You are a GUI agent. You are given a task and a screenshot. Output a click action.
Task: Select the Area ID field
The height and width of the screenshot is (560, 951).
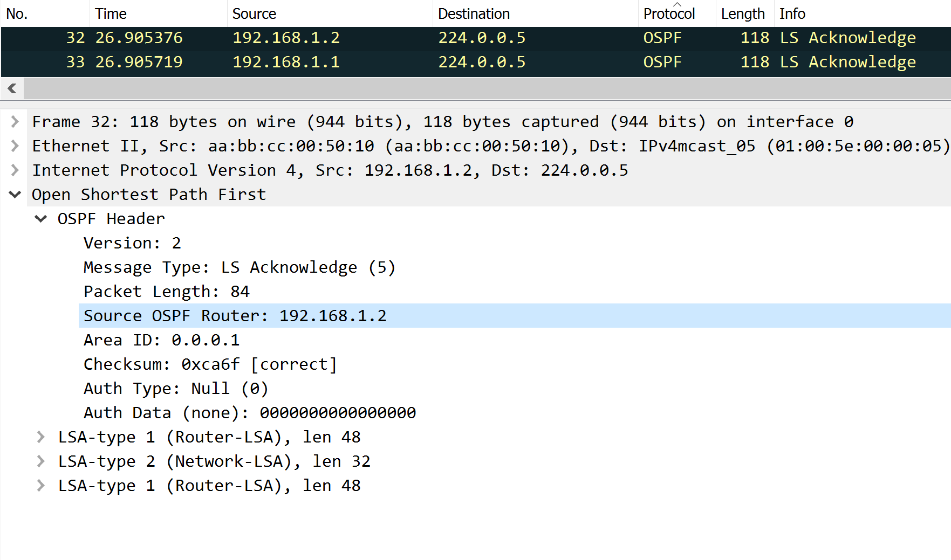click(x=162, y=340)
